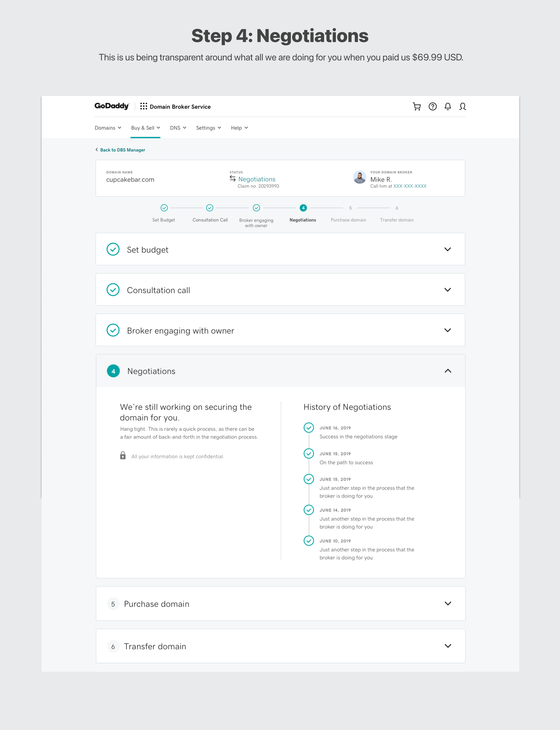This screenshot has height=730, width=560.
Task: Expand the Consultation call section
Action: 447,290
